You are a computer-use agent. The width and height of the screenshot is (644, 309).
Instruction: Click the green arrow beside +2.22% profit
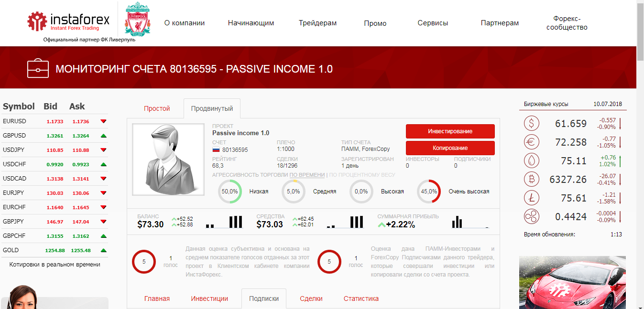click(x=382, y=225)
